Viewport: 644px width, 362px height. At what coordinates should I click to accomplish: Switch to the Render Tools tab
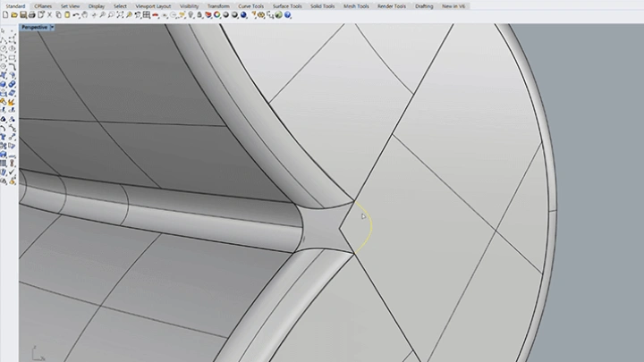point(392,6)
